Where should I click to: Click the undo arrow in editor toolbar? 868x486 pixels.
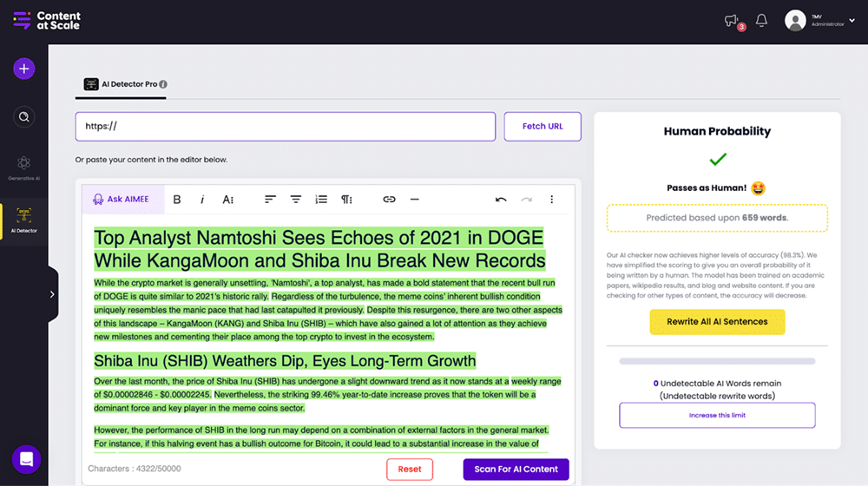pos(501,200)
